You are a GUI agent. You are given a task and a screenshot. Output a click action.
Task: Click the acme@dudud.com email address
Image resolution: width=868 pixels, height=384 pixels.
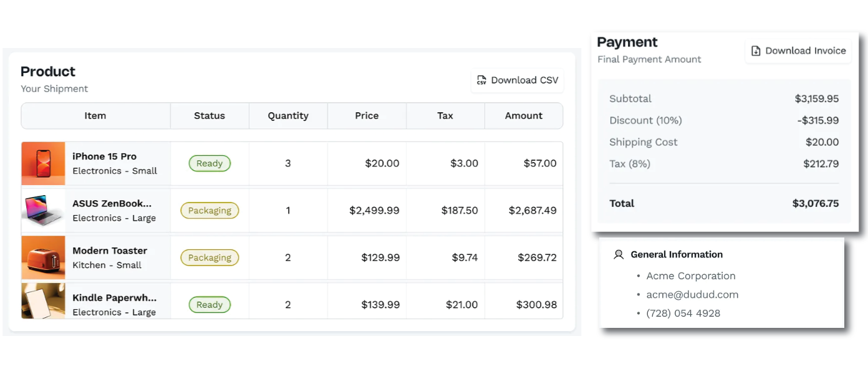[692, 295]
